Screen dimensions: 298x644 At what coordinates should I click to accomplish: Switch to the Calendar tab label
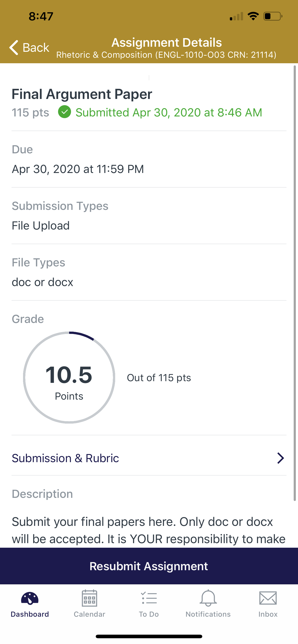click(89, 614)
